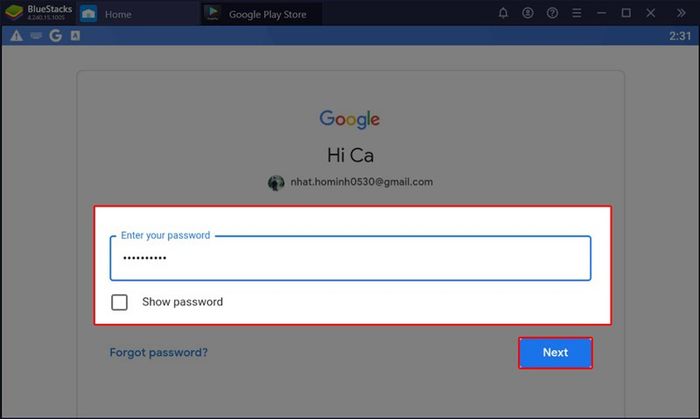The width and height of the screenshot is (700, 419).
Task: Click the Next button
Action: click(x=555, y=353)
